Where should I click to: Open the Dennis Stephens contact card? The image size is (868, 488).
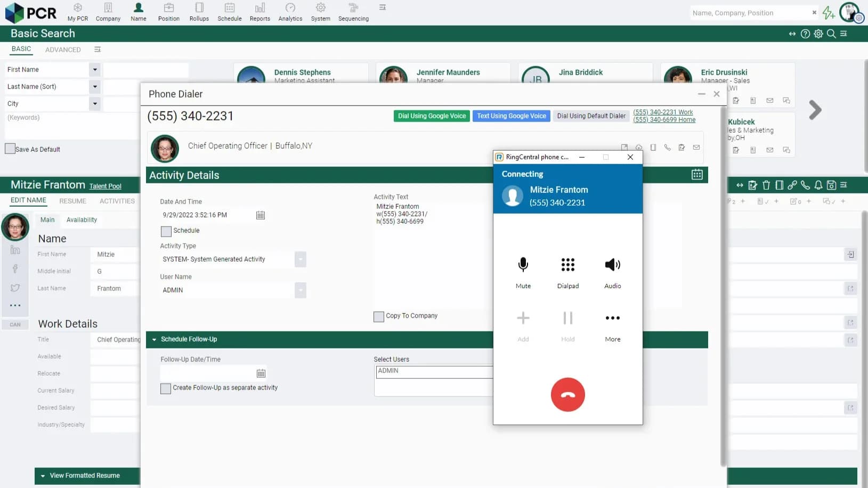pos(301,74)
